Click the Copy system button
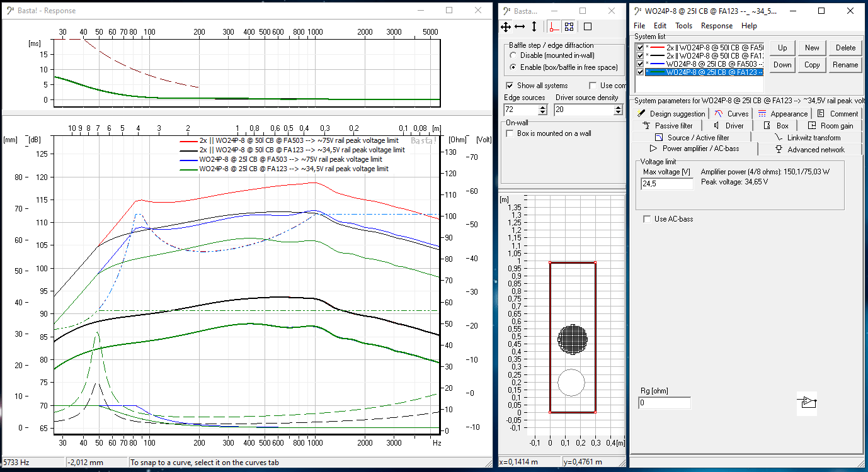868x472 pixels. click(x=812, y=65)
